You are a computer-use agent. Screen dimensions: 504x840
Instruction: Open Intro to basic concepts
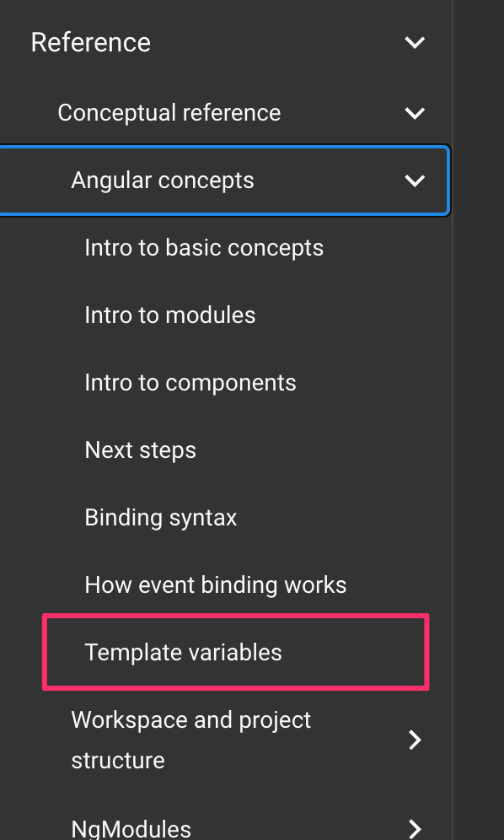pos(204,247)
